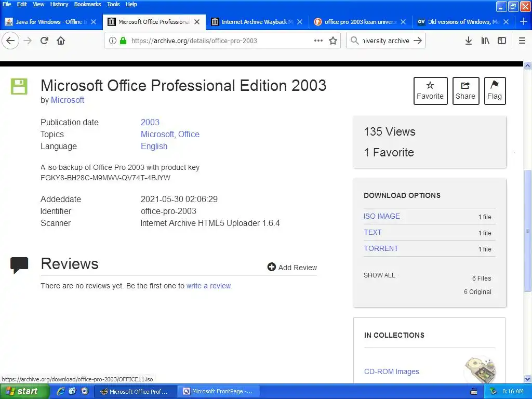Image resolution: width=532 pixels, height=399 pixels.
Task: Click the Reviews speech bubble icon
Action: click(x=19, y=265)
